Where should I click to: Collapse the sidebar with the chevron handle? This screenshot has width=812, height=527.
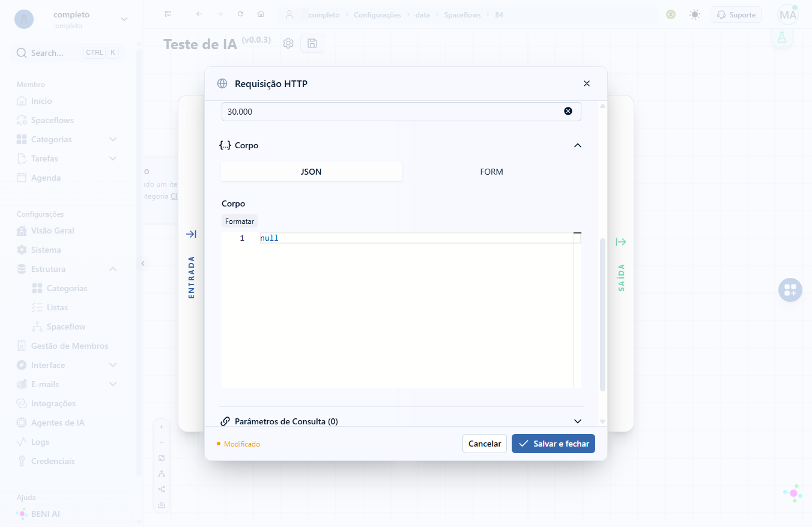click(x=142, y=263)
